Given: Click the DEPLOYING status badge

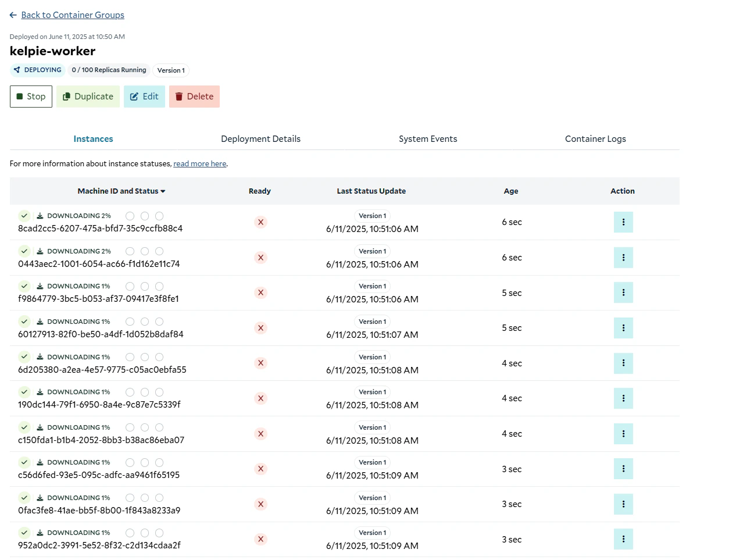Looking at the screenshot, I should 38,70.
